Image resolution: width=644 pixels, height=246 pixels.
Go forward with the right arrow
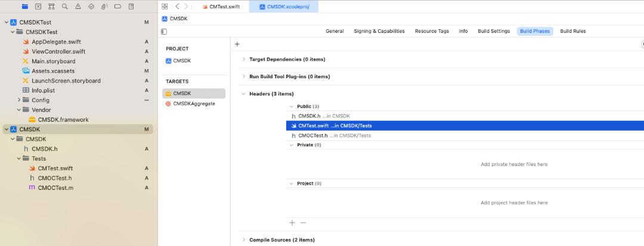click(186, 7)
